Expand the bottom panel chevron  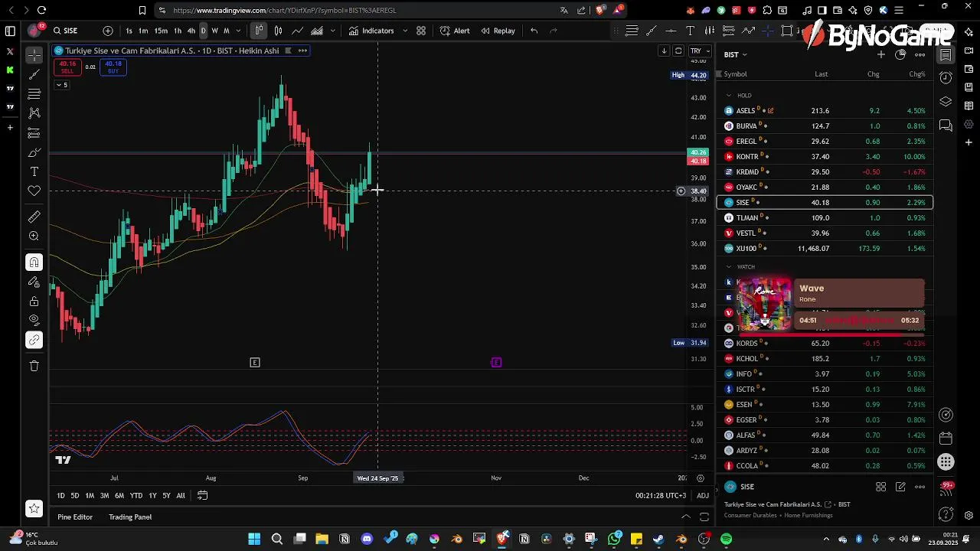tap(686, 517)
